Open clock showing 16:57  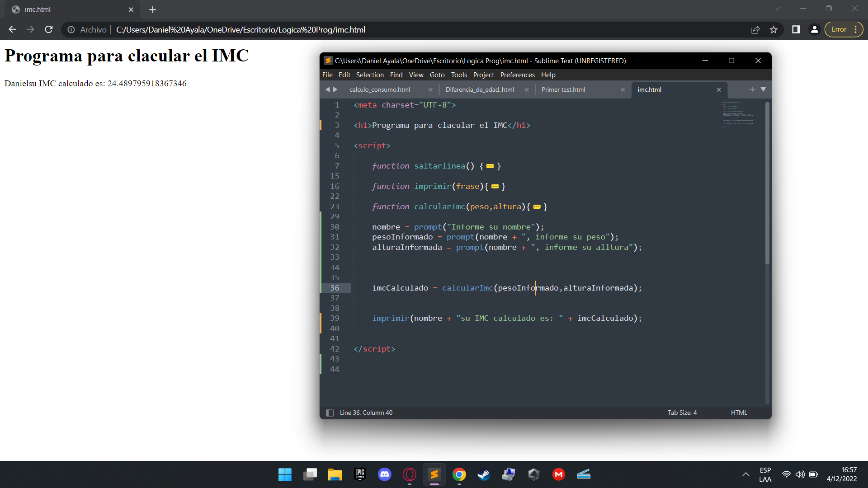coord(842,474)
